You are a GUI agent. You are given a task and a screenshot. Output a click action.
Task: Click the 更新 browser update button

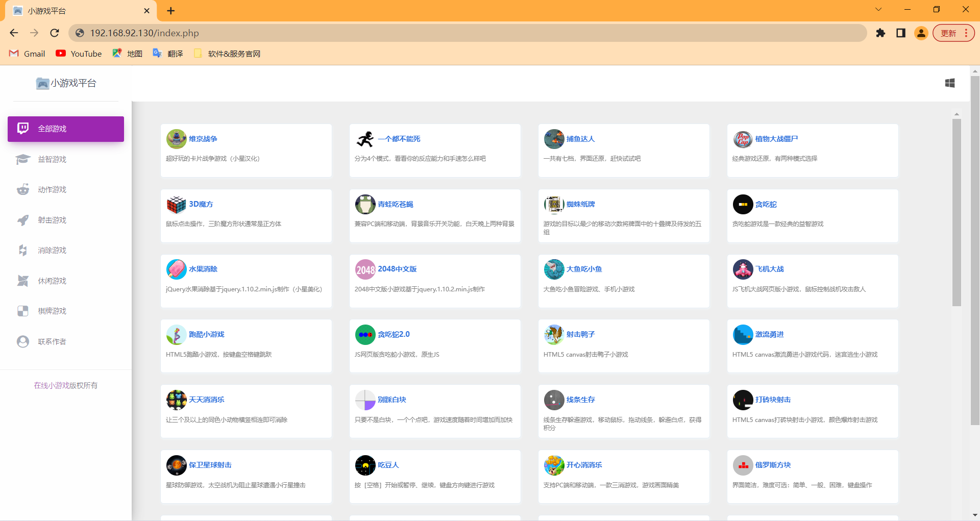pyautogui.click(x=948, y=33)
